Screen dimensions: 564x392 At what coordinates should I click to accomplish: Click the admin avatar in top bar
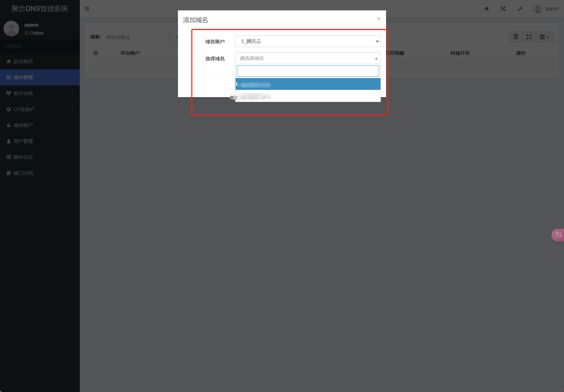(538, 9)
